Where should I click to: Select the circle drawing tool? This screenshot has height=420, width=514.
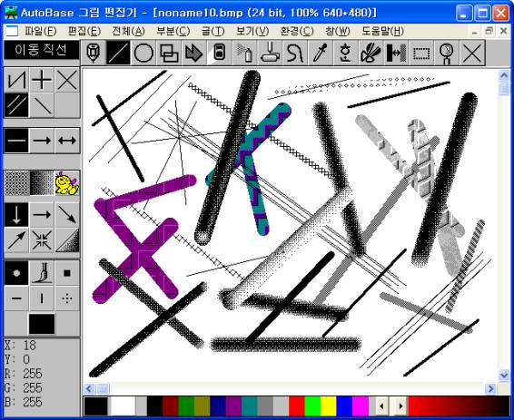(143, 53)
